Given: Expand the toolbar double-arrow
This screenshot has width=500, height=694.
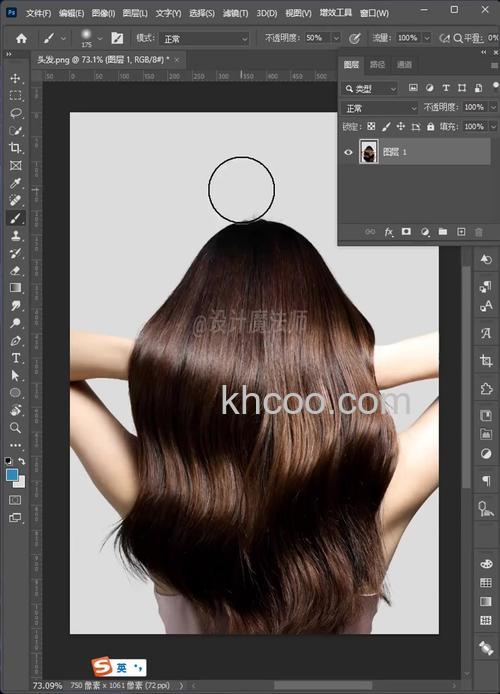Looking at the screenshot, I should [x=9, y=54].
